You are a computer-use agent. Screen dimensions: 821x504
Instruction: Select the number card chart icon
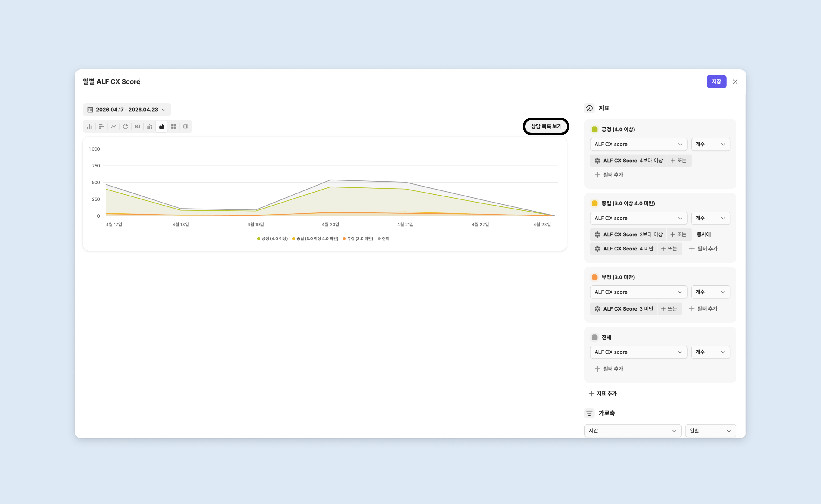coord(137,126)
